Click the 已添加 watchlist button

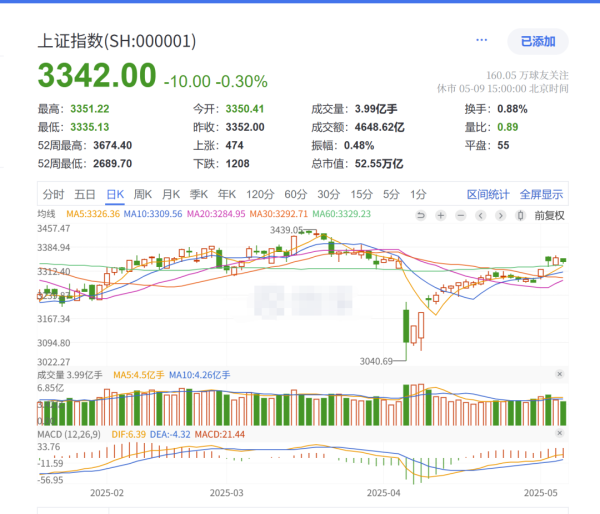[538, 41]
